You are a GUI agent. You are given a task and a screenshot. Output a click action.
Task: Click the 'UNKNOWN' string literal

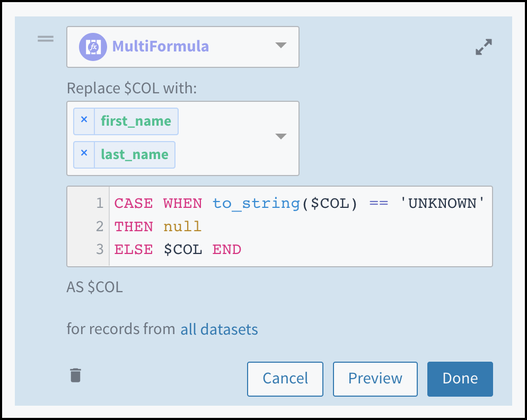(440, 203)
